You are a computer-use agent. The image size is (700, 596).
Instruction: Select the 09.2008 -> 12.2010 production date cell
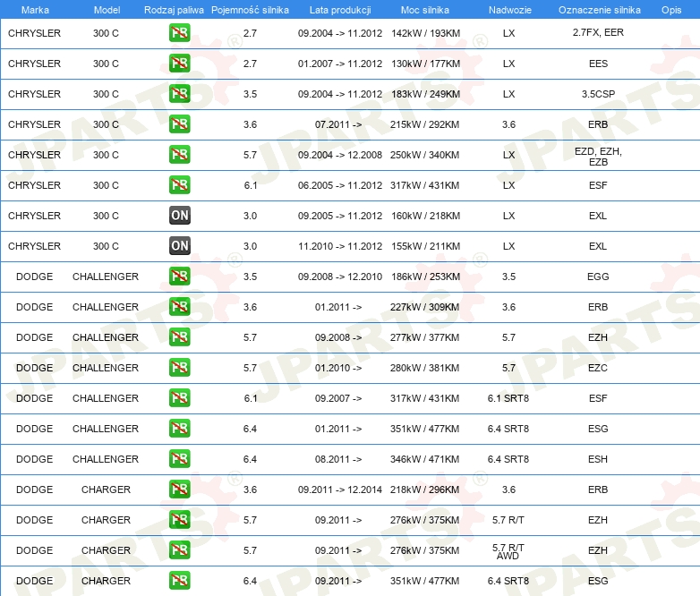tap(339, 277)
